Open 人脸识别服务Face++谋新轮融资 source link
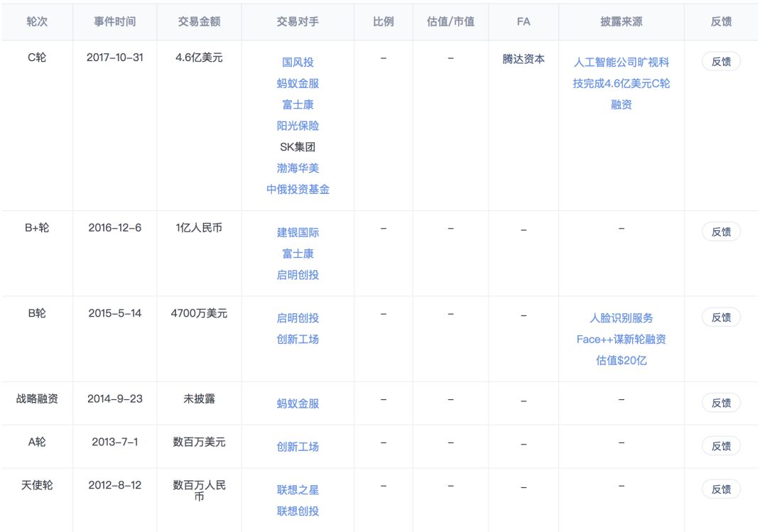The width and height of the screenshot is (767, 532). pos(621,340)
